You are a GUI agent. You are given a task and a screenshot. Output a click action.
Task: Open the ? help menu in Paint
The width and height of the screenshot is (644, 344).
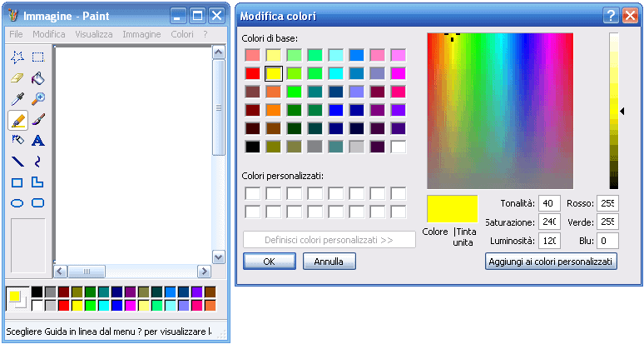click(206, 34)
